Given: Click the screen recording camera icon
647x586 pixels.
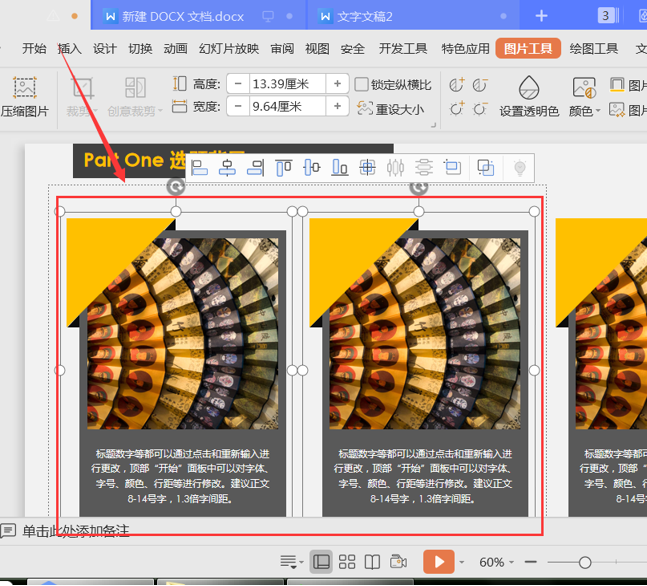Looking at the screenshot, I should 398,562.
